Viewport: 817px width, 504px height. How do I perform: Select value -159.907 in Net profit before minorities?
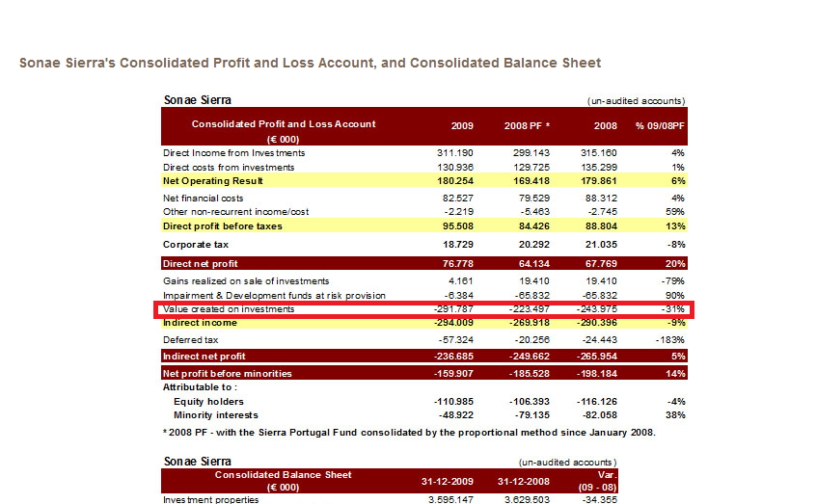pos(453,373)
